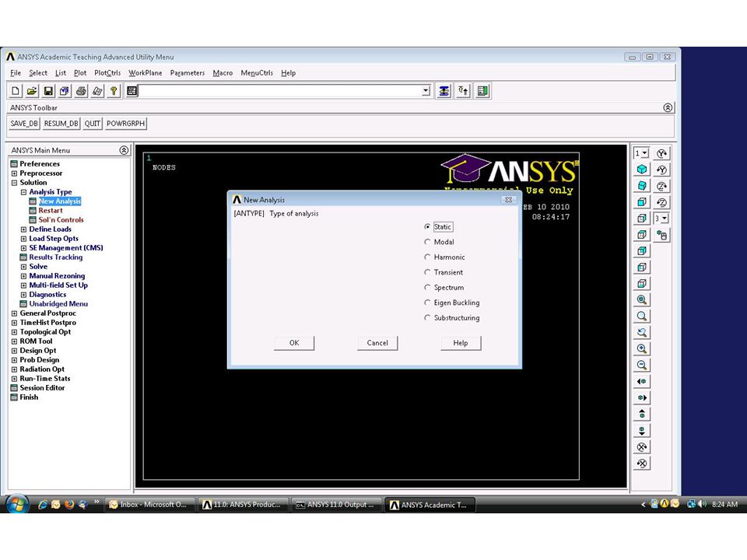The width and height of the screenshot is (747, 560).
Task: Click the command input text field
Action: (x=280, y=91)
